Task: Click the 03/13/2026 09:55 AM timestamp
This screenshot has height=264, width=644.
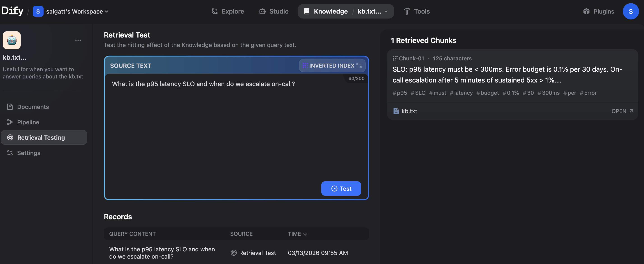Action: 318,253
